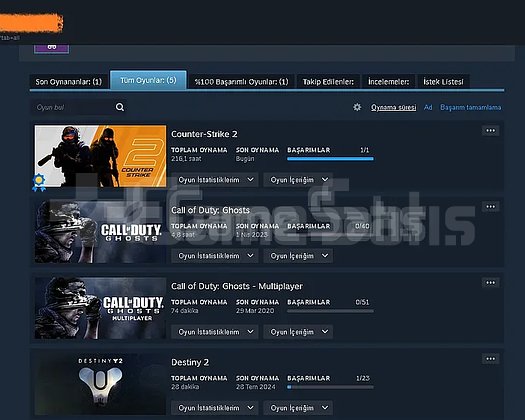Image resolution: width=525 pixels, height=420 pixels.
Task: Sort by Başarım tamamlama
Action: click(x=470, y=108)
